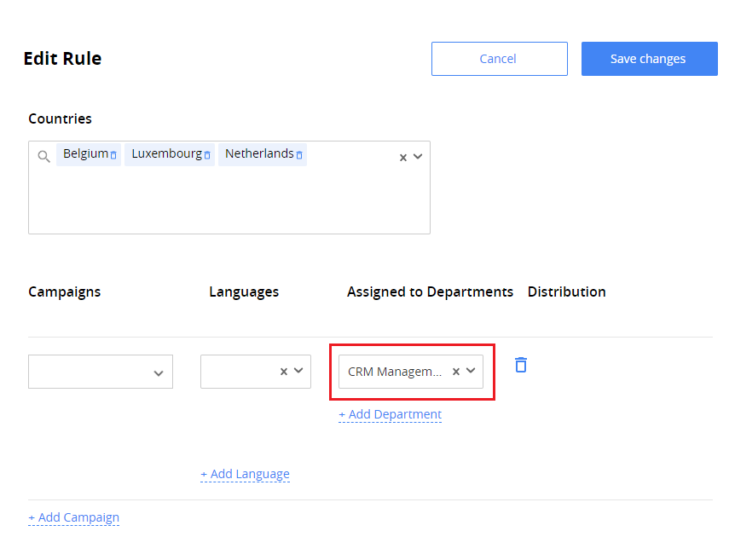Clear the CRM Management department selection
The height and width of the screenshot is (560, 735).
pyautogui.click(x=456, y=371)
